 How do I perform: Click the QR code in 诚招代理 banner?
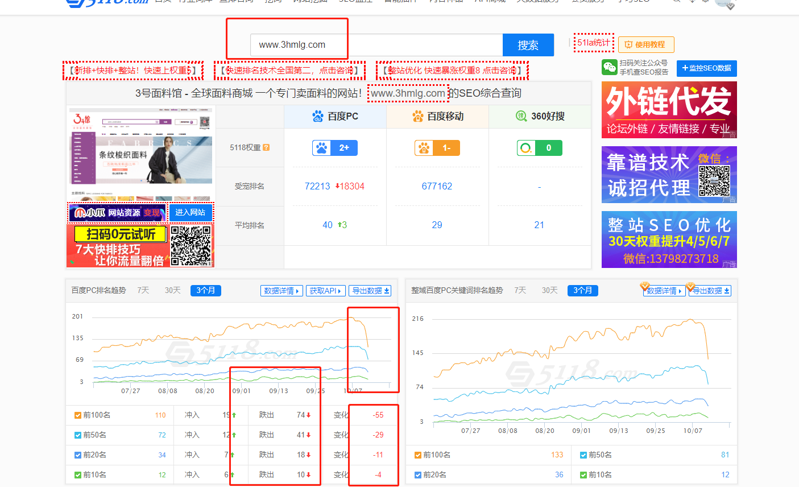[714, 181]
